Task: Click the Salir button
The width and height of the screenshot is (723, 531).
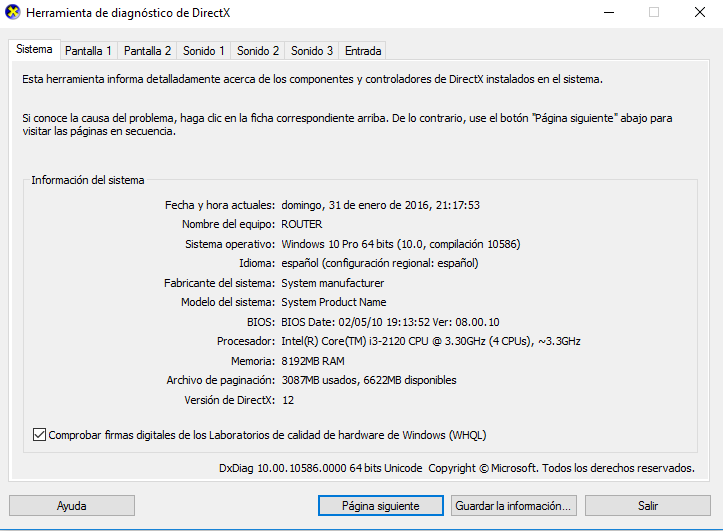Action: (x=648, y=506)
